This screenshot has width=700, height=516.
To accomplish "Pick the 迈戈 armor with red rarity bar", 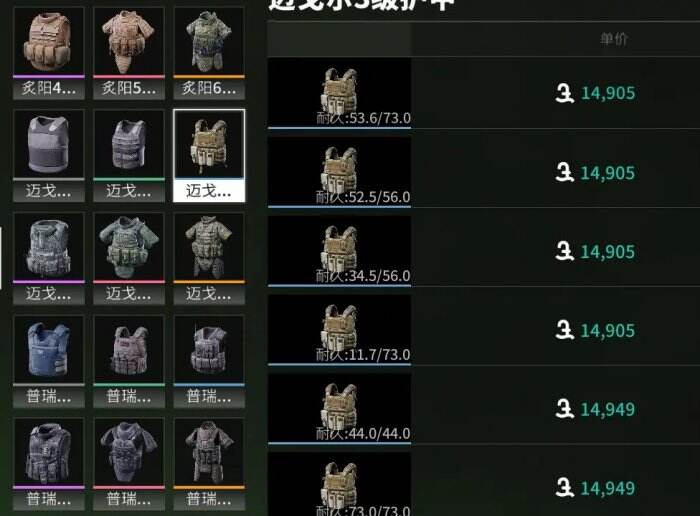I will pos(129,258).
